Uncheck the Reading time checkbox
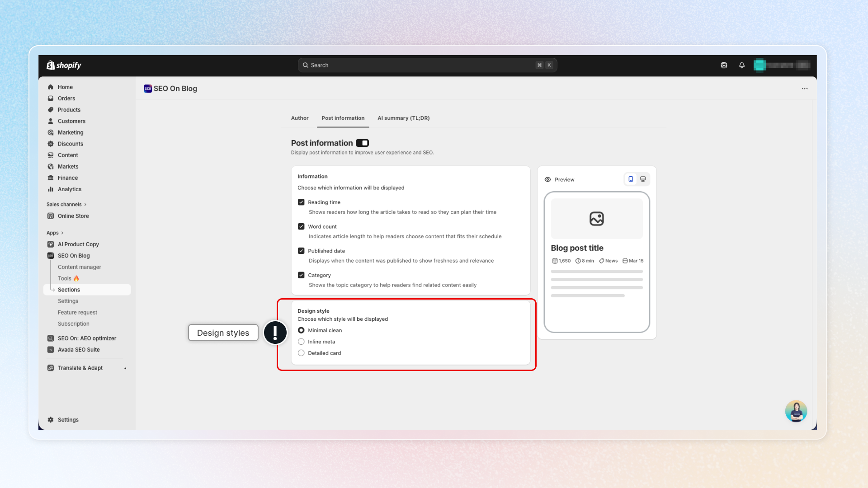Screen dimensions: 868x488 301,202
